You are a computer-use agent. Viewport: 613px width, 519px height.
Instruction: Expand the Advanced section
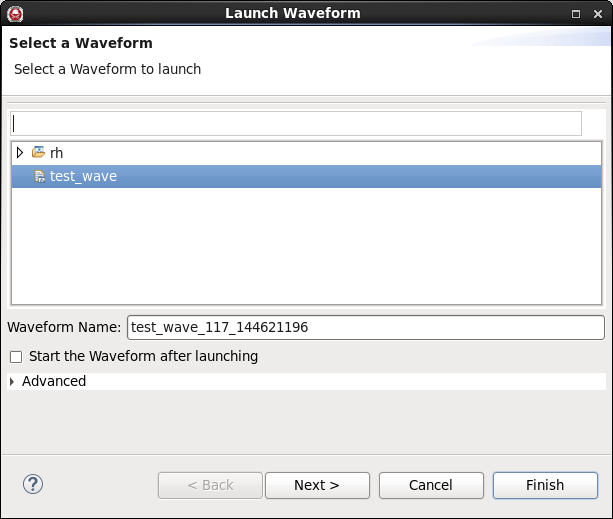point(12,381)
